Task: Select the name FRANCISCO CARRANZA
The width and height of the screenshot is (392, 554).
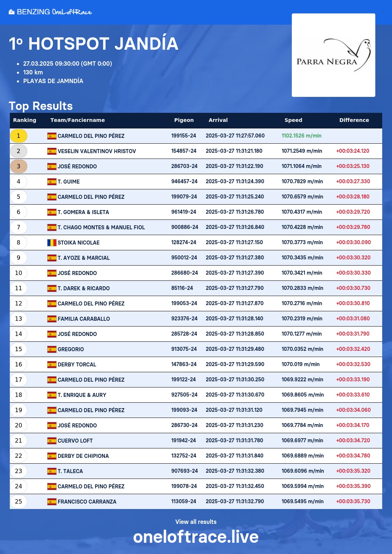Action: (x=87, y=502)
